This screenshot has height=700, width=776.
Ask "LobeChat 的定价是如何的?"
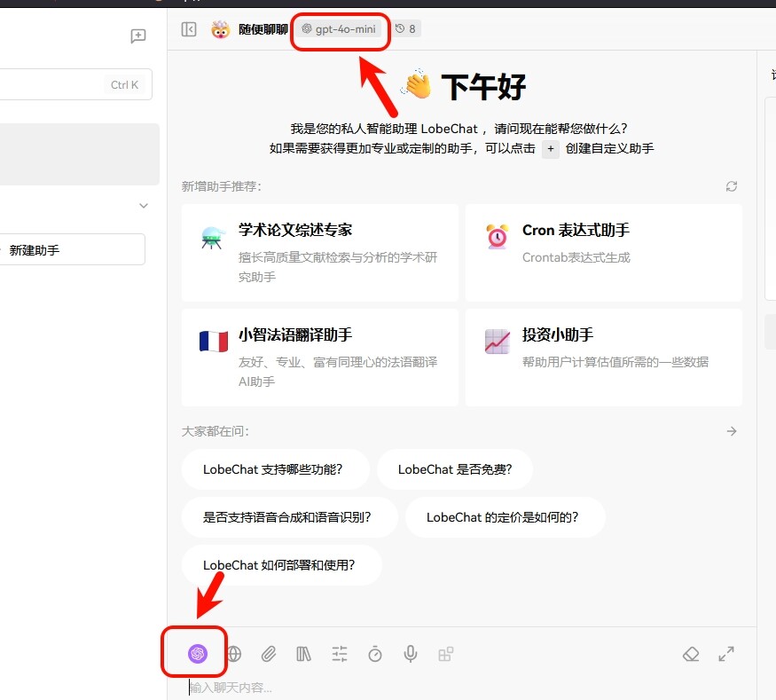click(x=505, y=517)
